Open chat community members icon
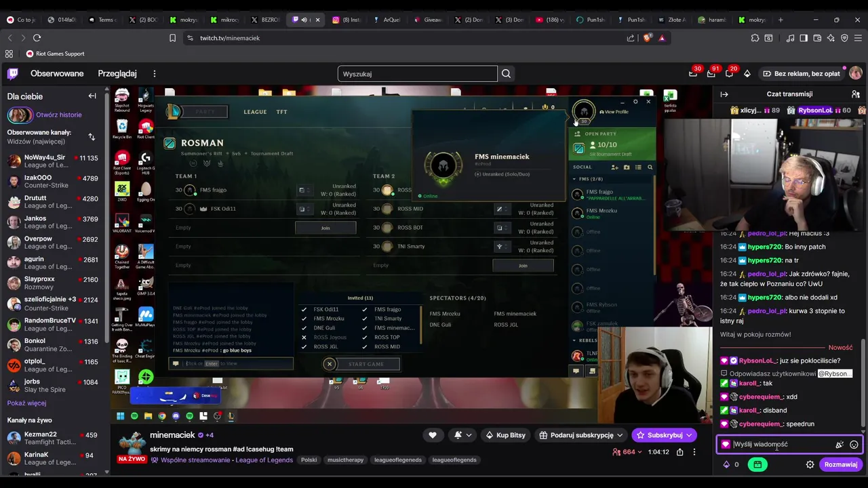The height and width of the screenshot is (488, 868). point(856,94)
